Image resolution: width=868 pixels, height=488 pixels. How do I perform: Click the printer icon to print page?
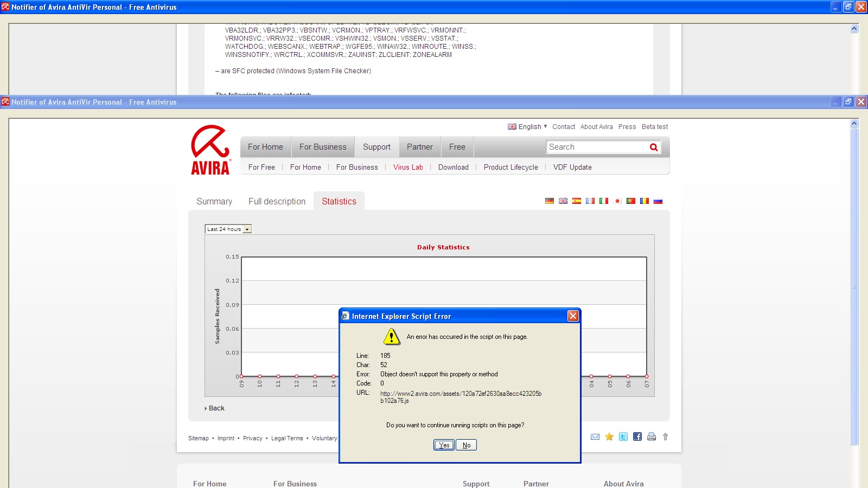pos(652,436)
